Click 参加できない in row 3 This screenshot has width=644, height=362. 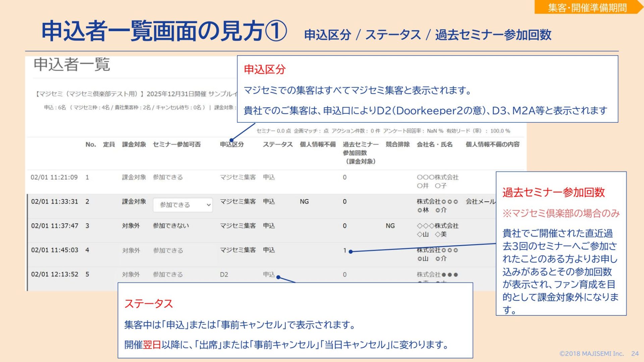pyautogui.click(x=171, y=226)
